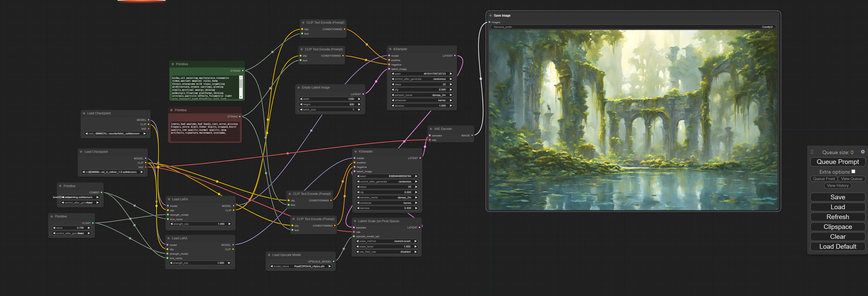Viewport: 868px width, 296px height.
Task: Open scale_method dropdown showing nearest-exact
Action: 387,241
